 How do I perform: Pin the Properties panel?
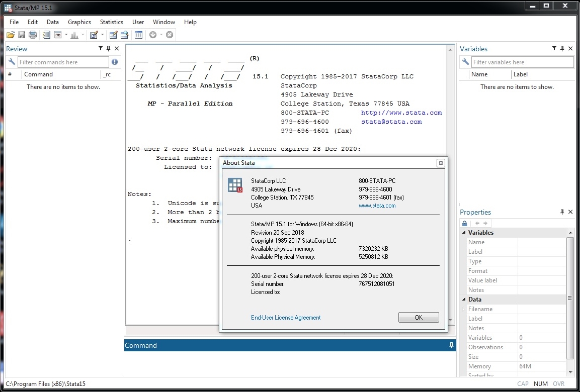tap(562, 212)
